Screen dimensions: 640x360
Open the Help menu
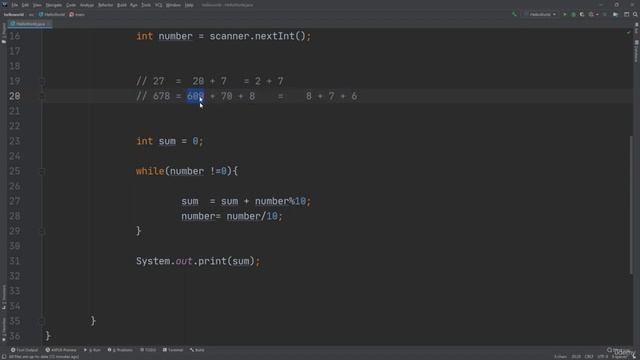[x=189, y=5]
